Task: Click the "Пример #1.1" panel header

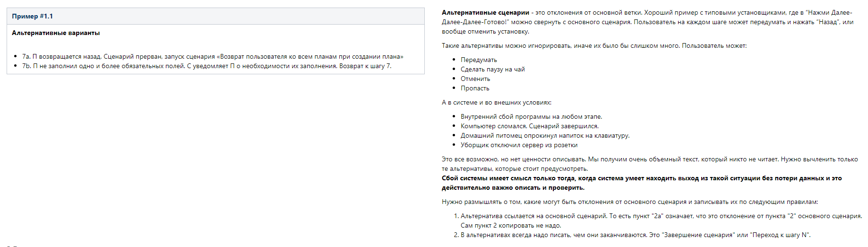Action: click(x=32, y=16)
